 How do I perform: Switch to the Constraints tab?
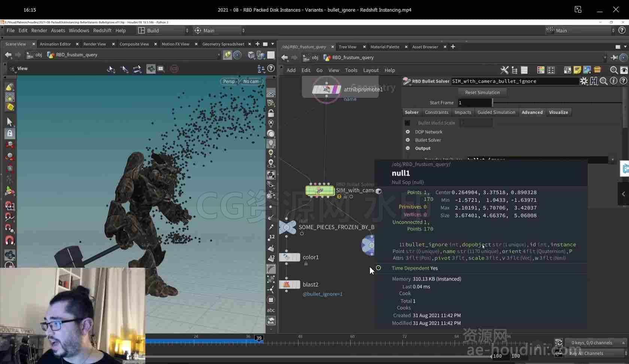coord(437,112)
